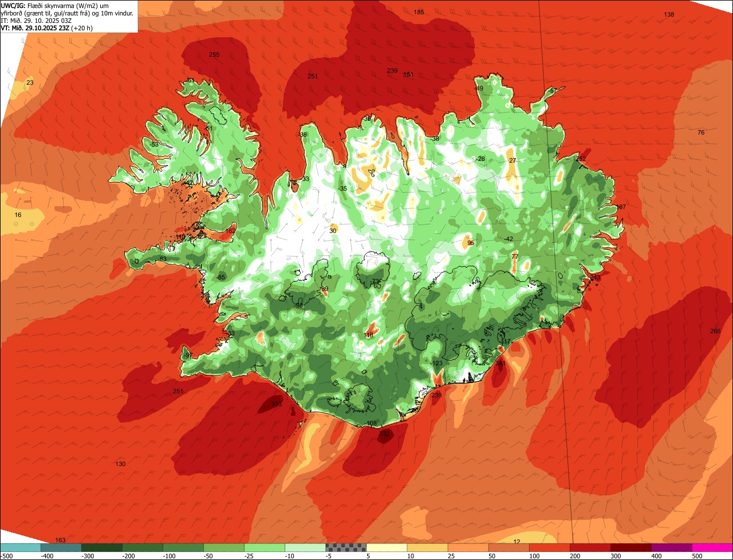
Task: Click the value '23' in the yellow patch
Action: [30, 83]
